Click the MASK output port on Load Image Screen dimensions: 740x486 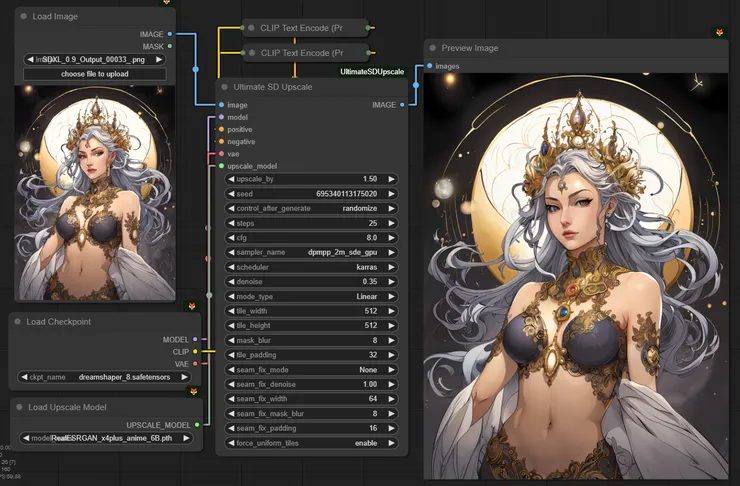click(x=170, y=46)
